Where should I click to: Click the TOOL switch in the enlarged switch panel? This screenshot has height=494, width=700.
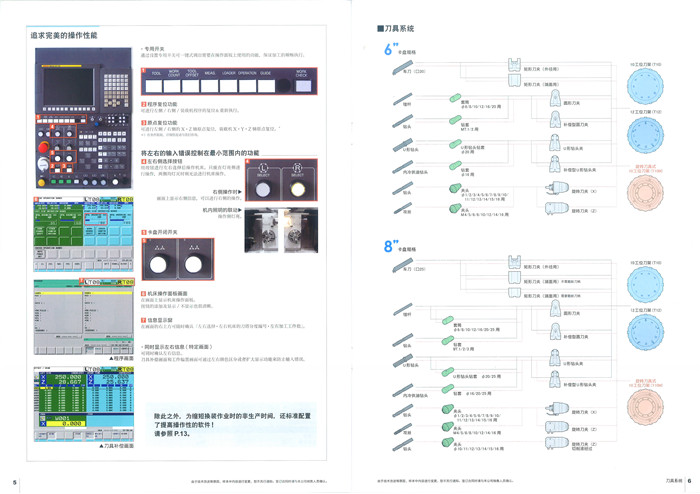point(154,86)
